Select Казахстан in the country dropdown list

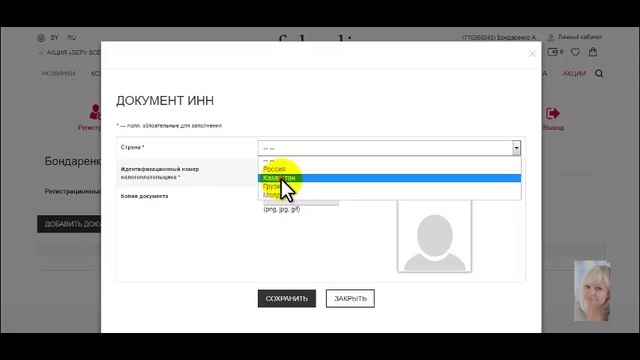click(389, 178)
